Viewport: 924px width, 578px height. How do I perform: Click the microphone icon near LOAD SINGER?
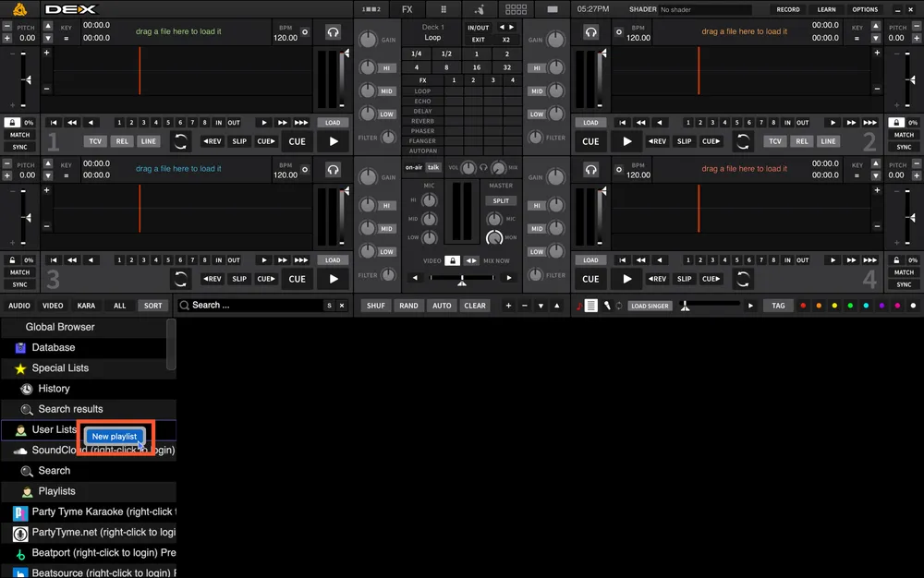point(606,305)
